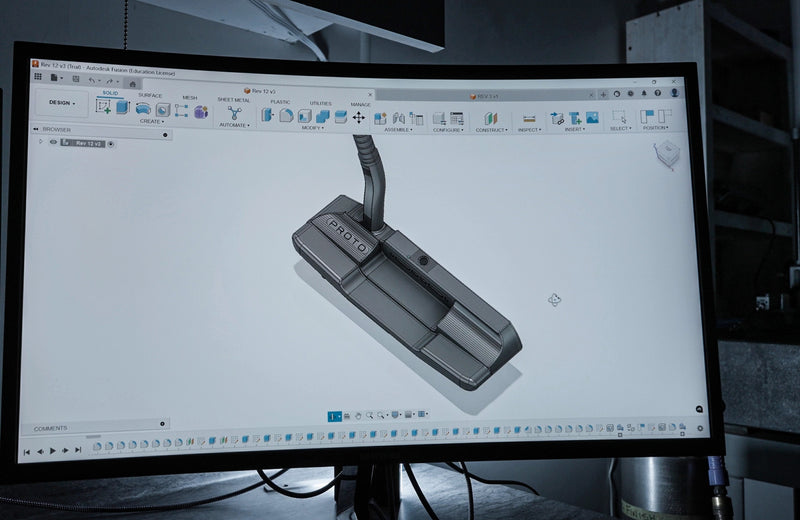Select the Combine tool
Screen dimensions: 800x520
pos(322,117)
